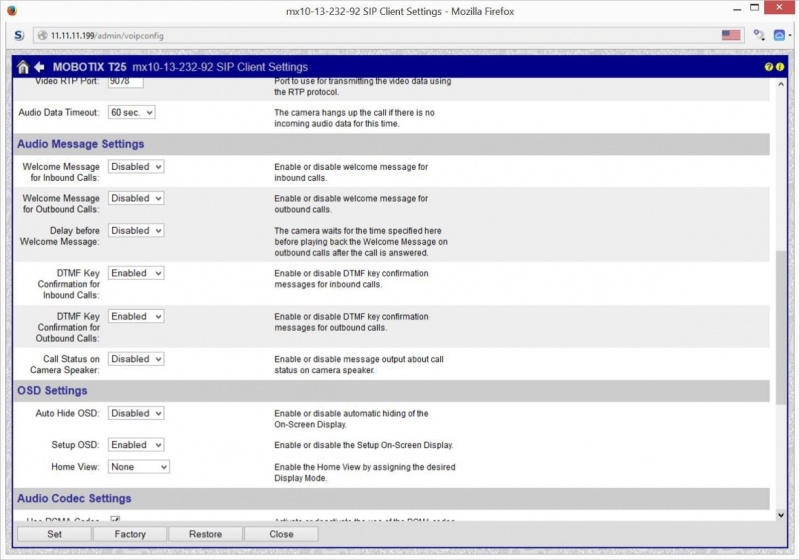This screenshot has height=560, width=800.
Task: Click the US flag icon in toolbar
Action: [x=731, y=35]
